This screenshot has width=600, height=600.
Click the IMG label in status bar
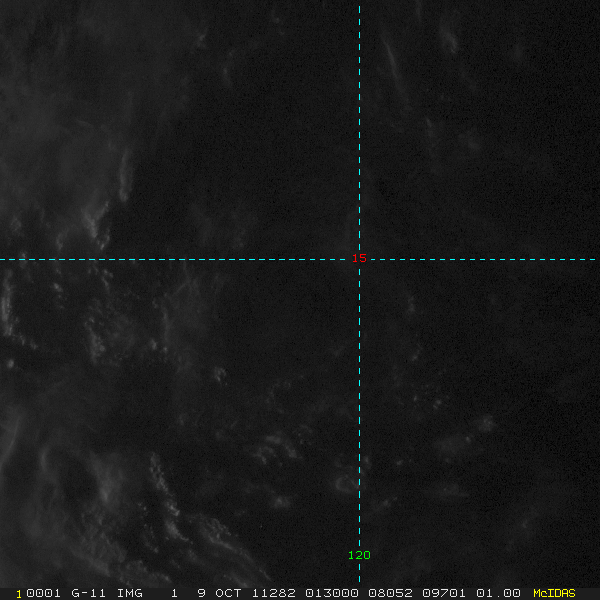pos(129,593)
